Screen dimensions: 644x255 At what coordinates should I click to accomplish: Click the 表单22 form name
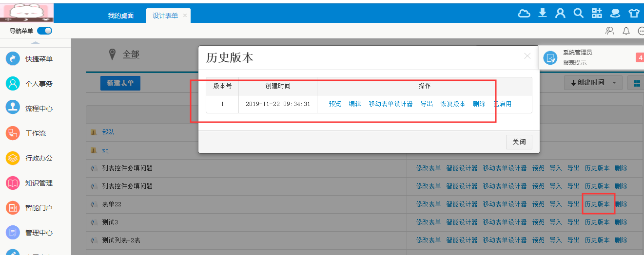coord(112,204)
